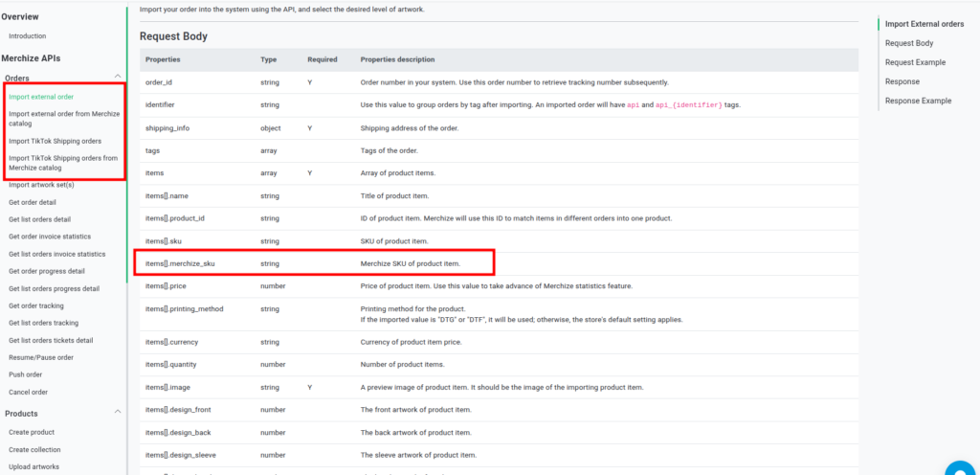Open Get order detail page
The width and height of the screenshot is (980, 475).
(x=33, y=202)
